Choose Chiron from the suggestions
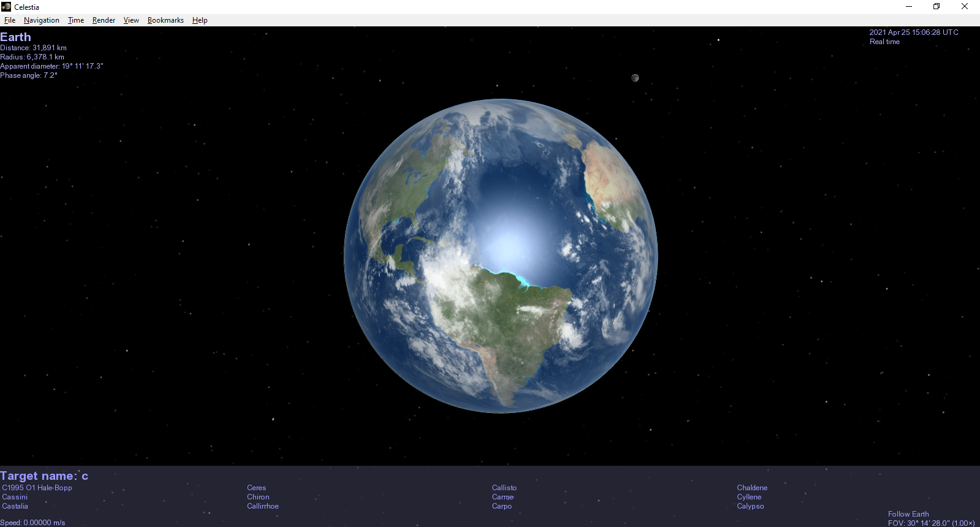The height and width of the screenshot is (527, 980). (x=258, y=497)
